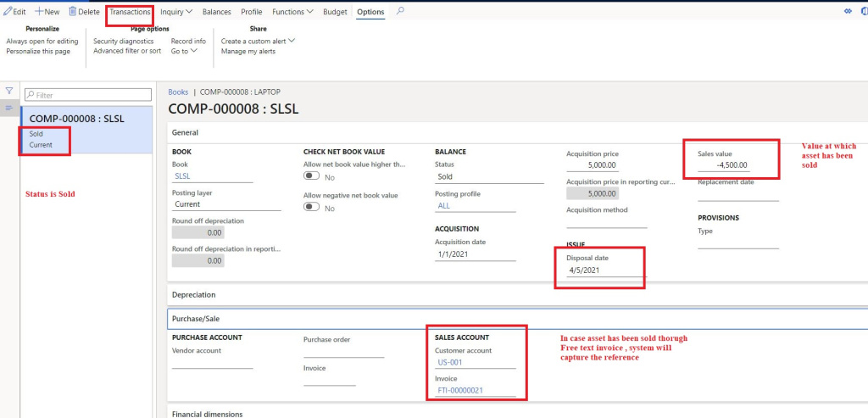Switch to the Balances tab
Image resolution: width=868 pixels, height=418 pixels.
click(216, 12)
